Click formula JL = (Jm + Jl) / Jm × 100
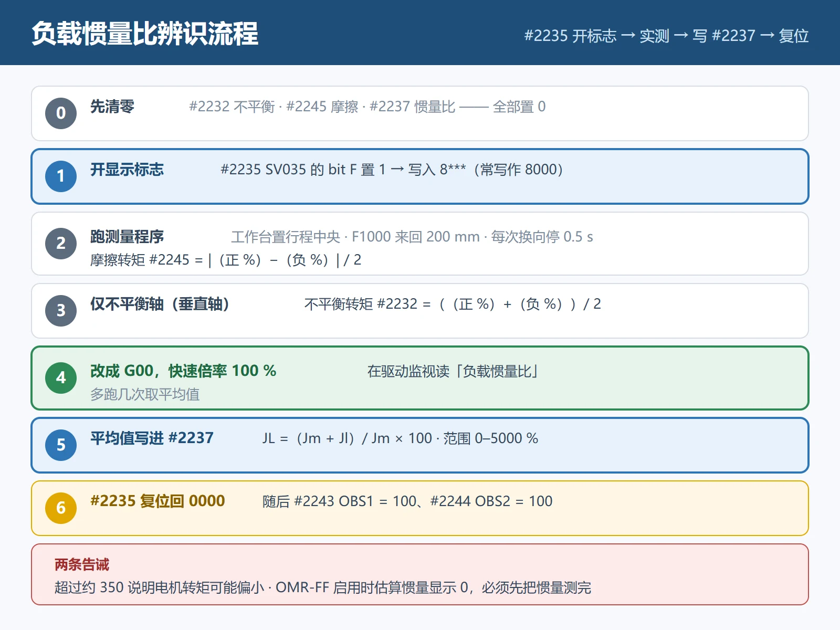This screenshot has width=840, height=630. click(347, 438)
